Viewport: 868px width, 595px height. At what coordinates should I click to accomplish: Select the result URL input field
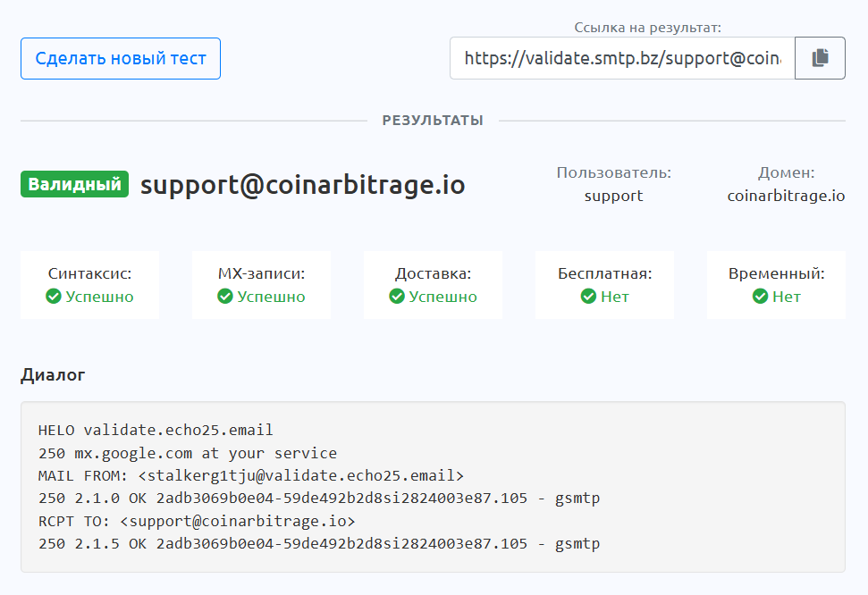[622, 58]
